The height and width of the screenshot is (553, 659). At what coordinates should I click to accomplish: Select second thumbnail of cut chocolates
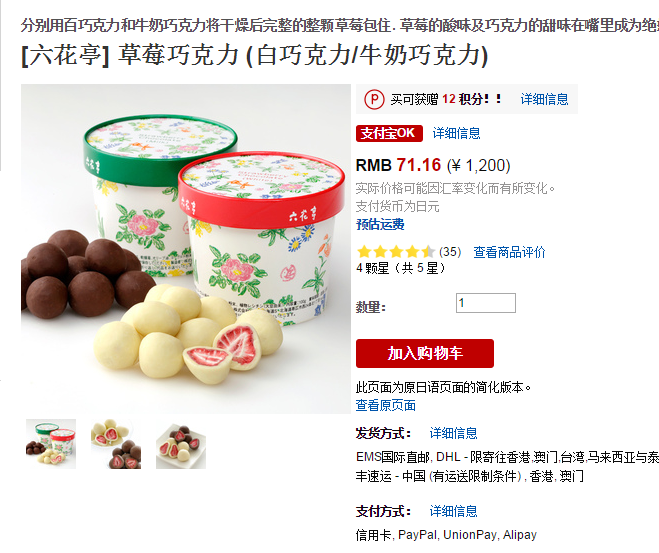pos(116,444)
